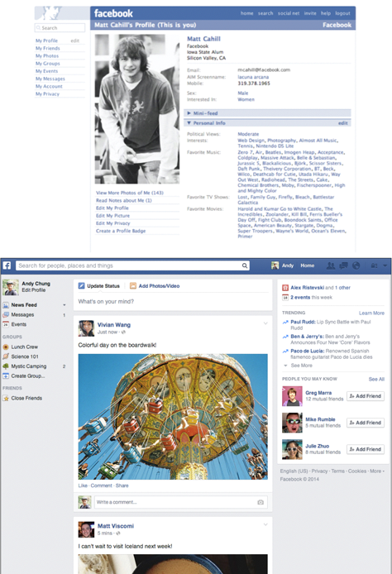Image resolution: width=392 pixels, height=574 pixels.
Task: Like Vivian Wang's carousel post
Action: click(x=83, y=486)
